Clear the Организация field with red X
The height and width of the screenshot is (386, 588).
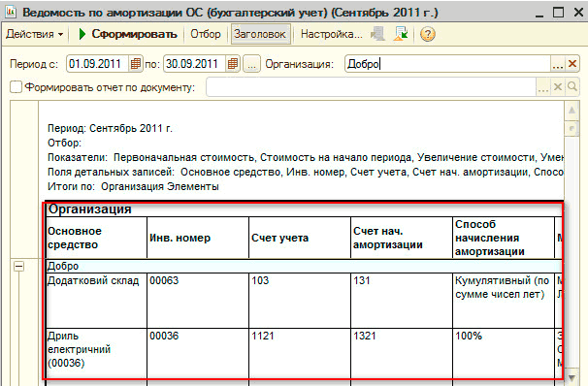(572, 64)
